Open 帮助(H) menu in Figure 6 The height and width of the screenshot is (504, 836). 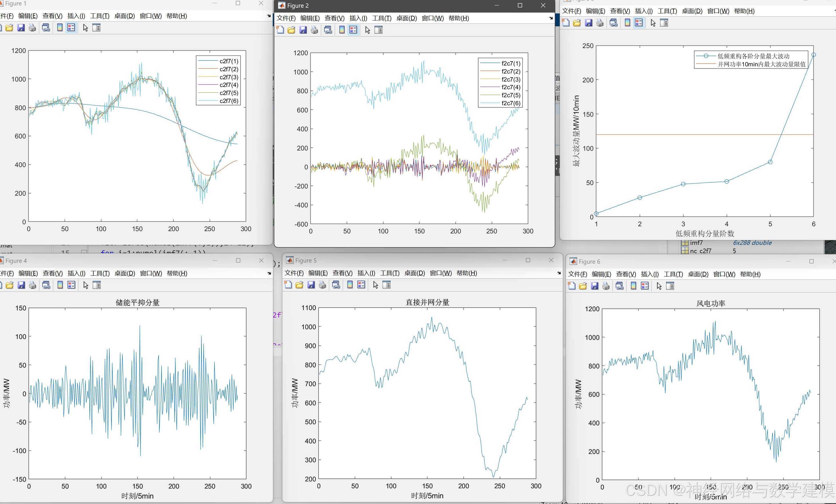coord(750,274)
